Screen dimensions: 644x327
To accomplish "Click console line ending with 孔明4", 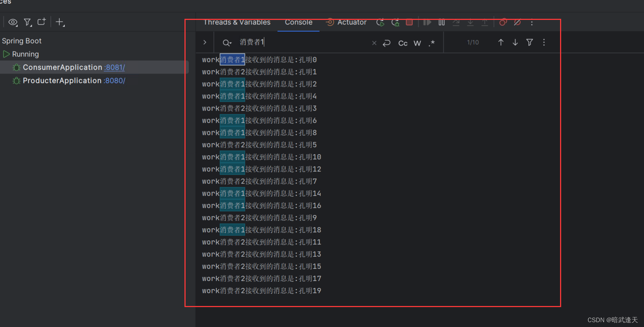I will [x=259, y=96].
